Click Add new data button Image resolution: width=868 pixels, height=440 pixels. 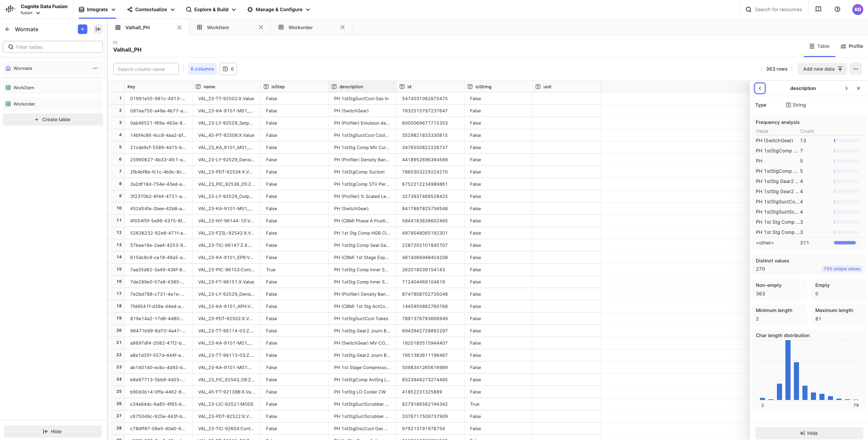(822, 69)
